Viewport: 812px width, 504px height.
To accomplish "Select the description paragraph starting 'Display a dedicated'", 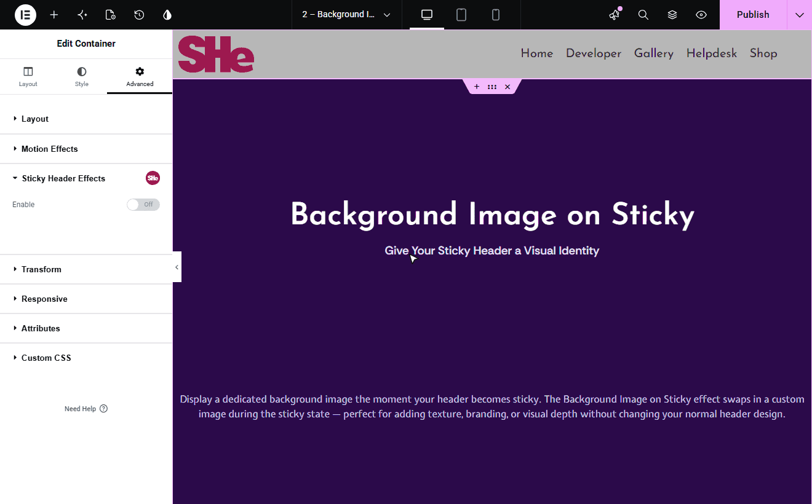I will point(492,407).
